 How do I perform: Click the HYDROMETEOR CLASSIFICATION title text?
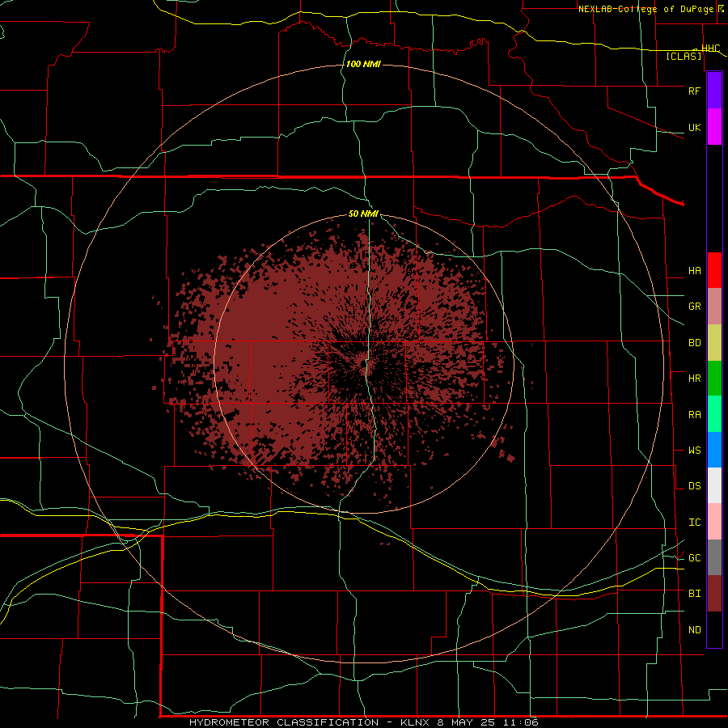284,722
